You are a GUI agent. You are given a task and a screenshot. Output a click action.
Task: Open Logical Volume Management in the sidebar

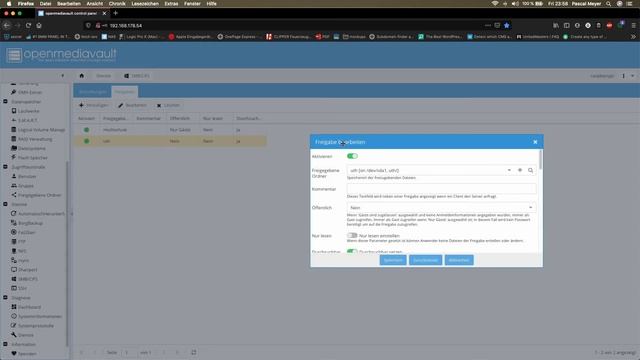point(38,130)
